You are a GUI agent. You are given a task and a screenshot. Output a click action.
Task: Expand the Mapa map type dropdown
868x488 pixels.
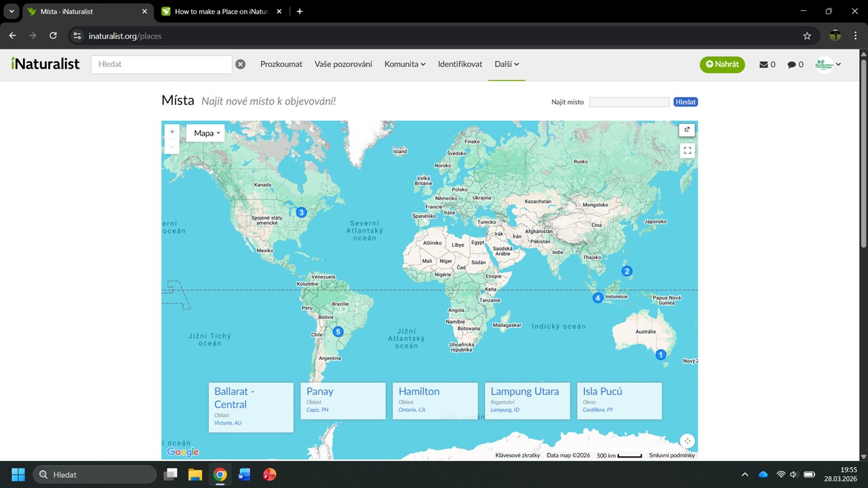point(206,134)
